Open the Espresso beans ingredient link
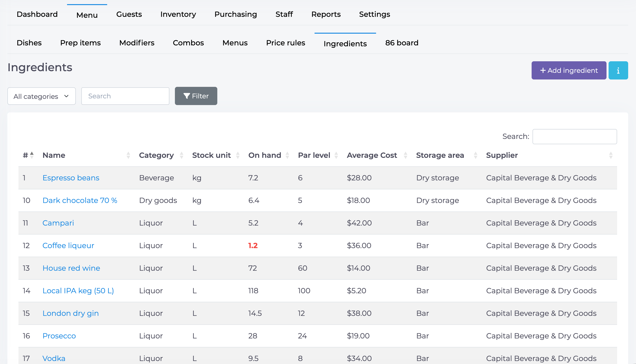This screenshot has width=636, height=364. (x=71, y=178)
